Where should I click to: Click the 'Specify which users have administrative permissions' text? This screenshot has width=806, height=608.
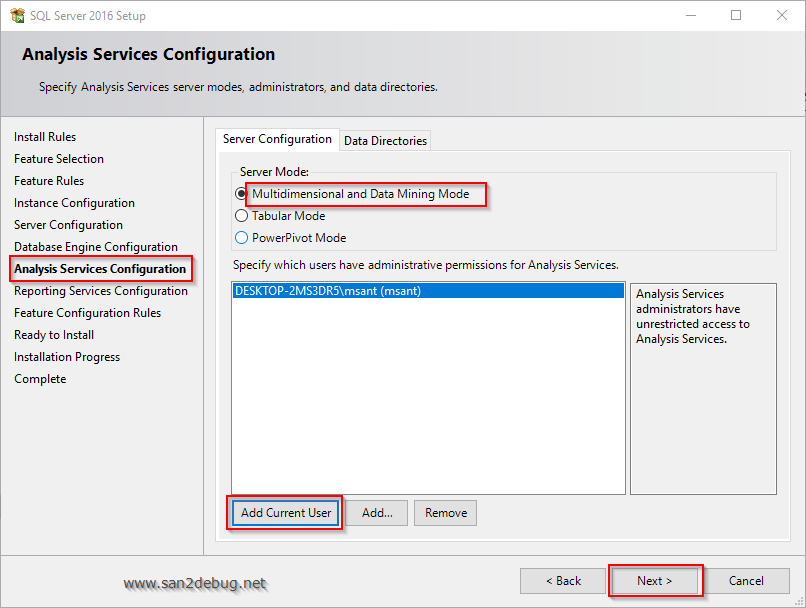tap(426, 265)
